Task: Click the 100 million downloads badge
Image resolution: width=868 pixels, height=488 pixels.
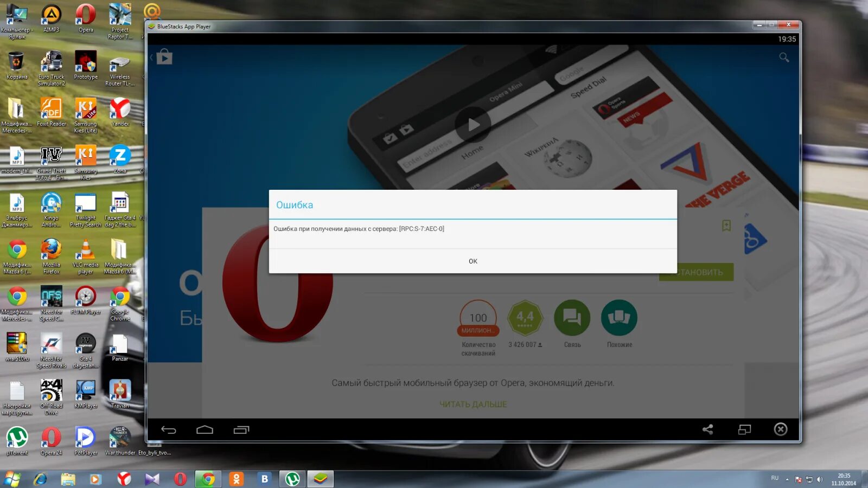Action: click(x=478, y=318)
